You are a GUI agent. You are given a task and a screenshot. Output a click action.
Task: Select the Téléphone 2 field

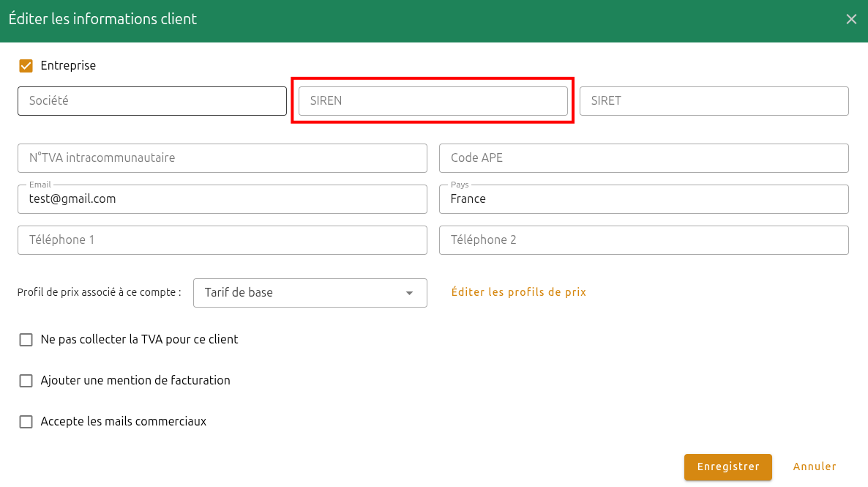644,240
